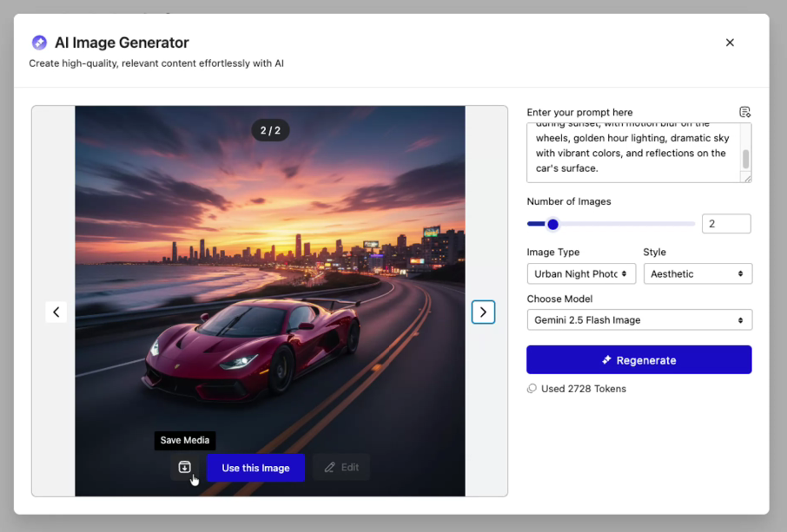Open the Style dropdown set to Aesthetic
787x532 pixels.
pyautogui.click(x=698, y=273)
